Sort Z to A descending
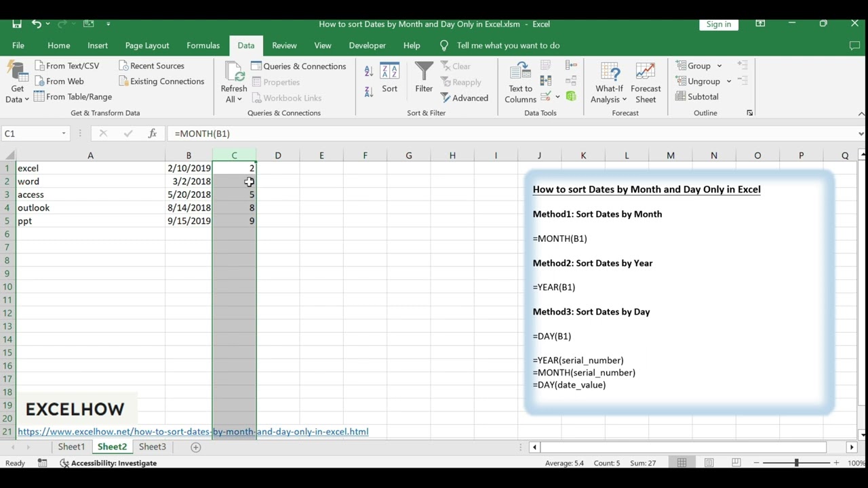The image size is (868, 488). click(369, 91)
